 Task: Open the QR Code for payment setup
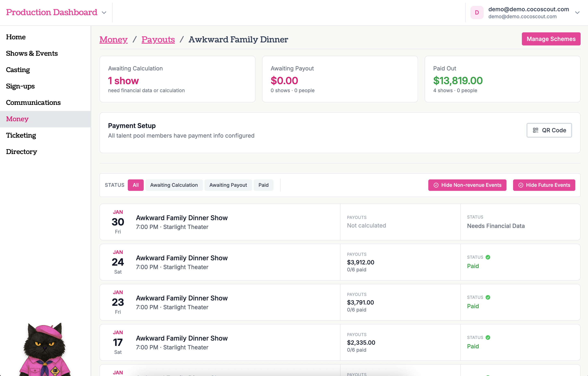click(x=549, y=130)
